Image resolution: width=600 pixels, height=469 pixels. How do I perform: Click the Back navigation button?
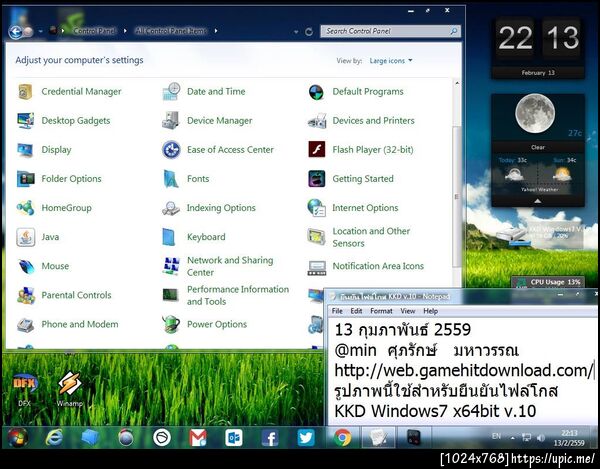pyautogui.click(x=15, y=32)
